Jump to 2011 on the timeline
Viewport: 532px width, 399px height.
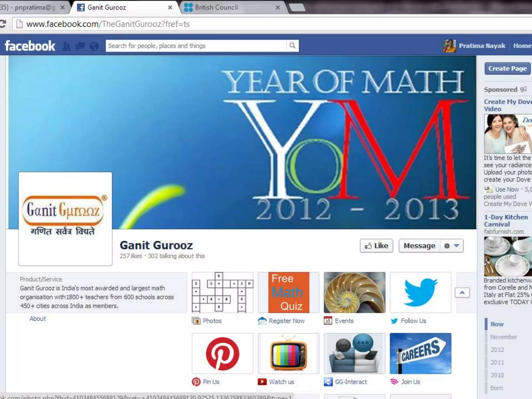coord(497,362)
